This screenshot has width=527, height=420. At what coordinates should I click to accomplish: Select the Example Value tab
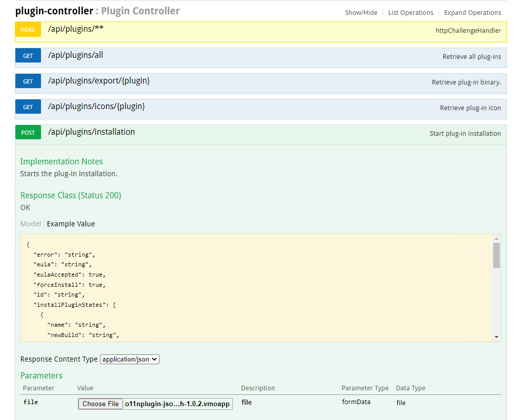pyautogui.click(x=71, y=224)
